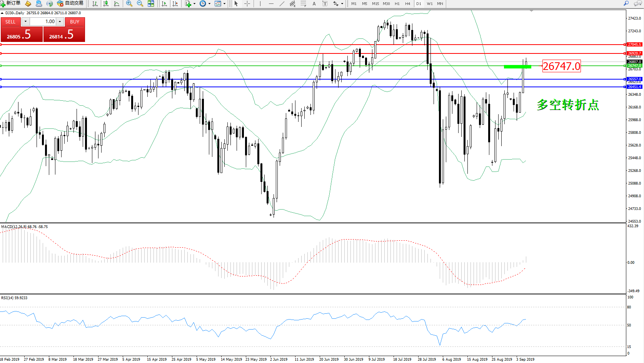Toggle the chart shift button
This screenshot has height=363, width=644.
point(175,3)
